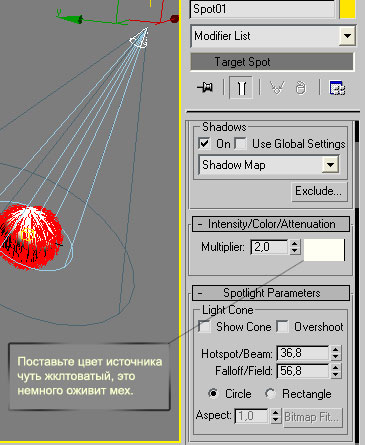365x445 pixels.
Task: Click the Multiplier spinner arrows
Action: [294, 247]
